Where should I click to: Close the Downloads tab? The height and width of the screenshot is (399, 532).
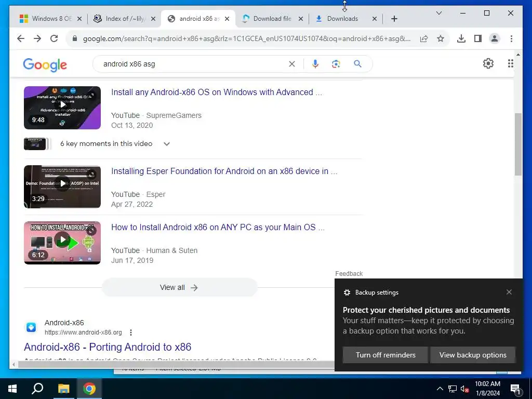[375, 19]
